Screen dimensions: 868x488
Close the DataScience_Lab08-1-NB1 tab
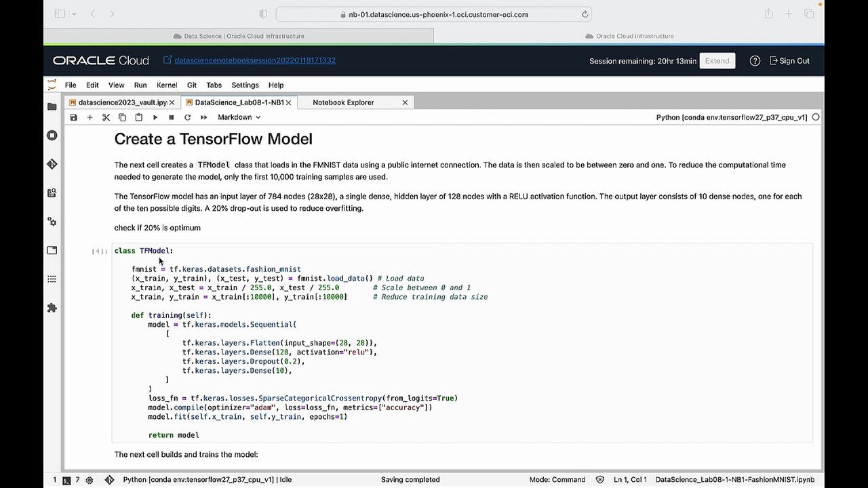(288, 102)
